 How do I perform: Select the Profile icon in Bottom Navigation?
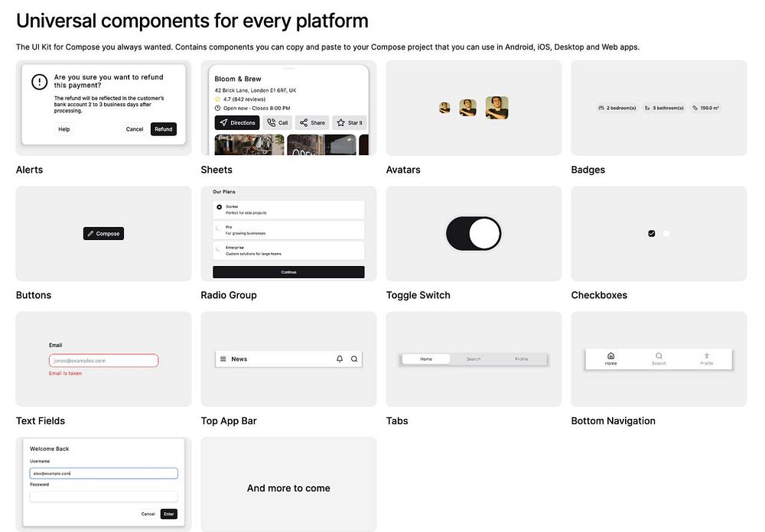tap(706, 356)
